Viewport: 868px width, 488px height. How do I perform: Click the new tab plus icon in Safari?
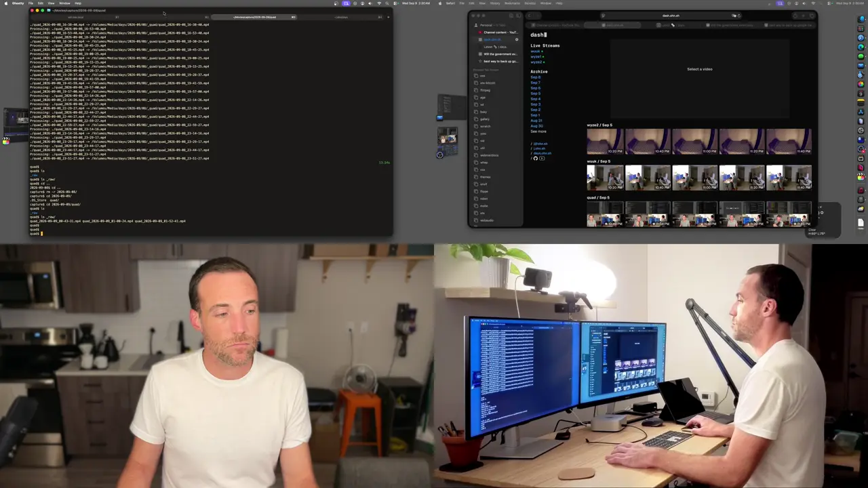804,15
